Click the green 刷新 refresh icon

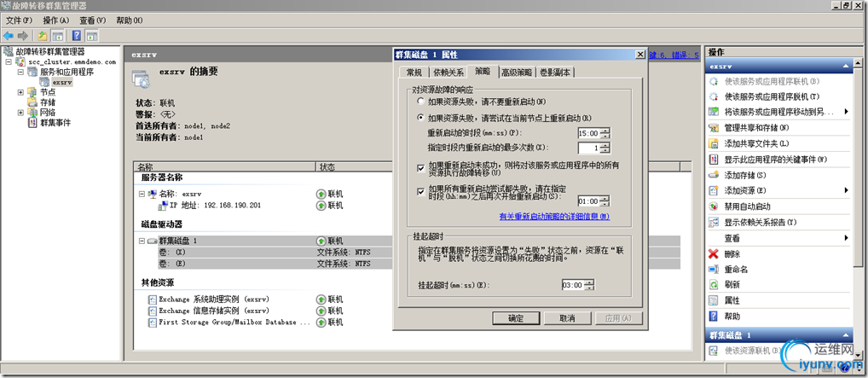pyautogui.click(x=714, y=285)
